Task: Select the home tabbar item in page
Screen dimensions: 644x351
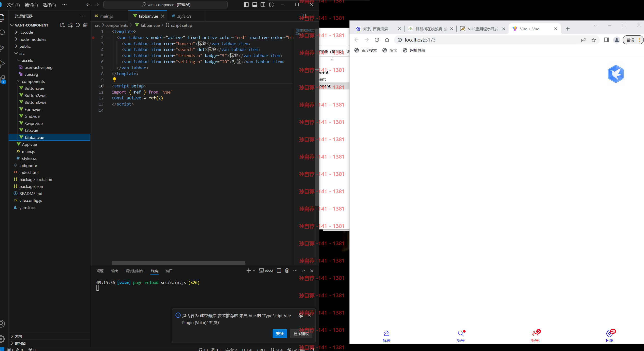Action: pos(387,336)
